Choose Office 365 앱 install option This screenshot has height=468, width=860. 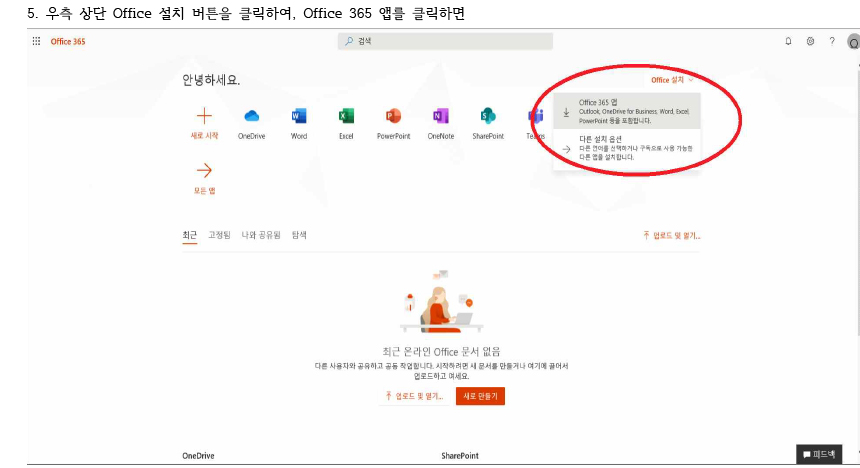click(x=627, y=111)
